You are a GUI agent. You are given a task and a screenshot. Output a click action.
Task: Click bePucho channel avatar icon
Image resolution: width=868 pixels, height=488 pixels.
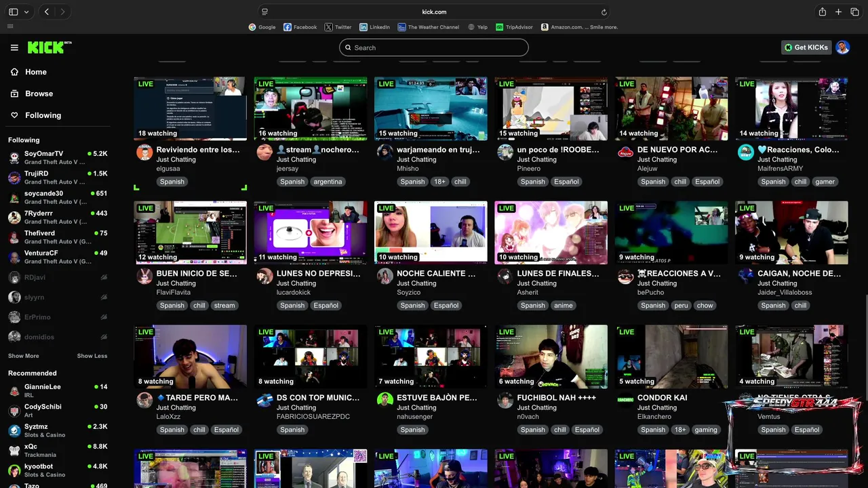pyautogui.click(x=625, y=276)
